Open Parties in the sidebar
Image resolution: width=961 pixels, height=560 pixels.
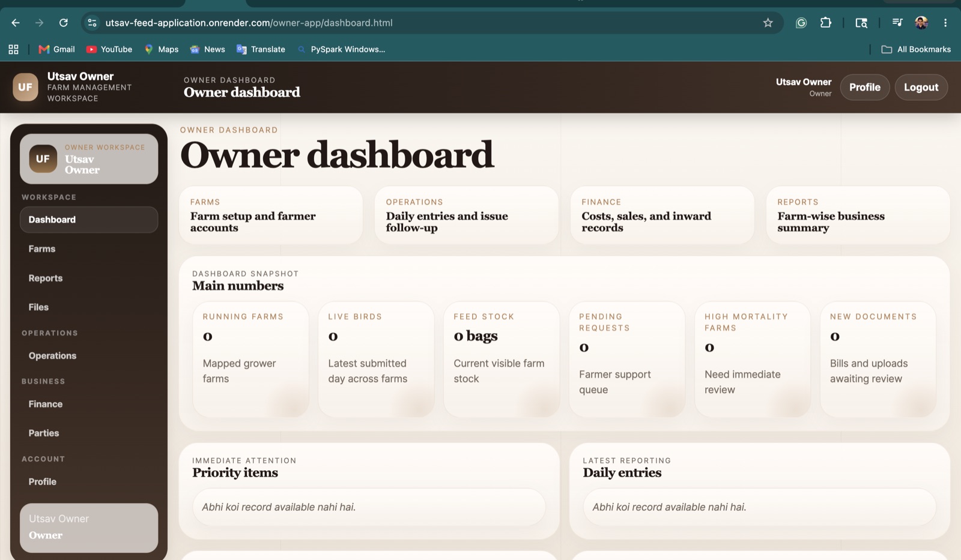[x=89, y=433]
